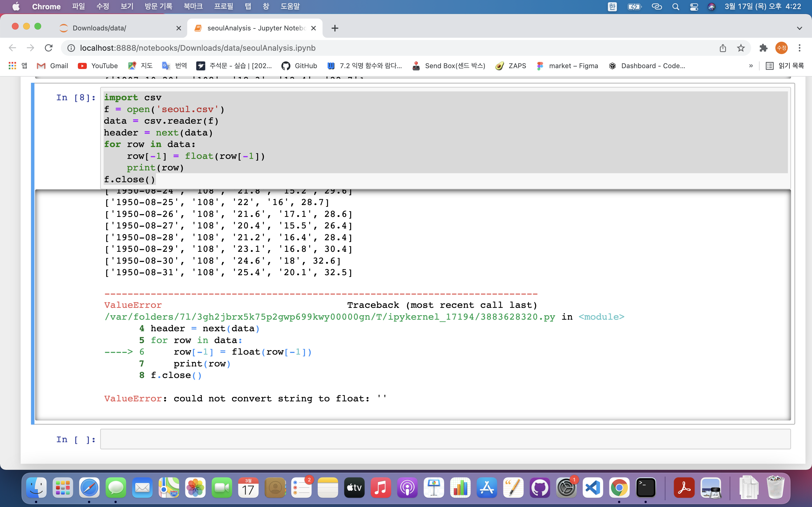Bookmark this page with the star icon
Screen dimensions: 812x507
[741, 48]
